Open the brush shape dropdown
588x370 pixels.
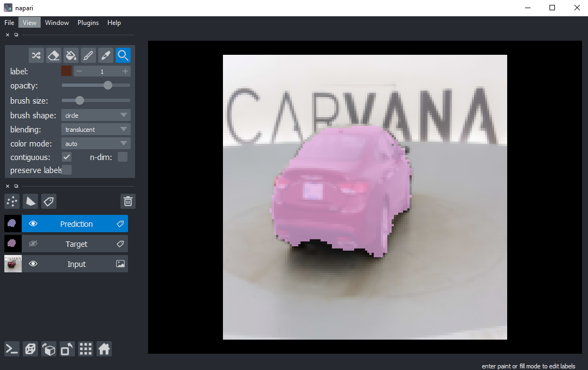click(x=95, y=116)
